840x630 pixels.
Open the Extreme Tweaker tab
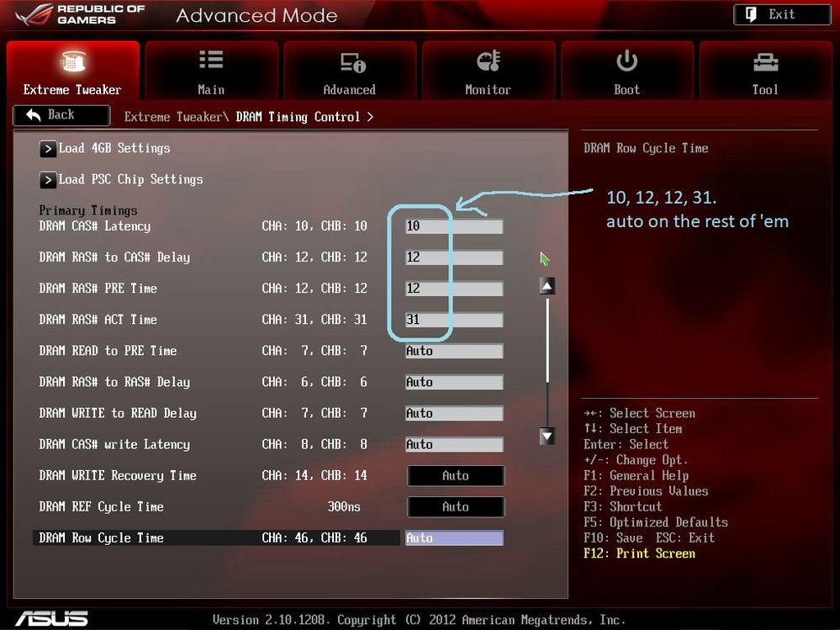pos(73,70)
